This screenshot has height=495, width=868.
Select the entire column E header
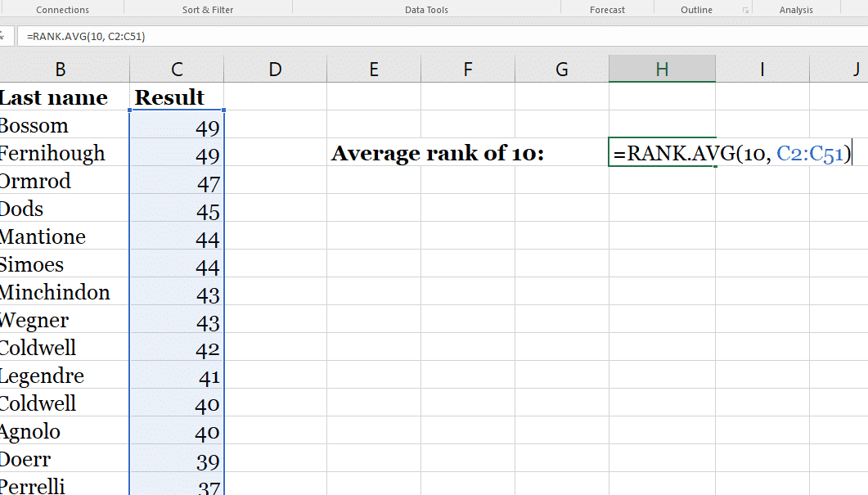[374, 69]
